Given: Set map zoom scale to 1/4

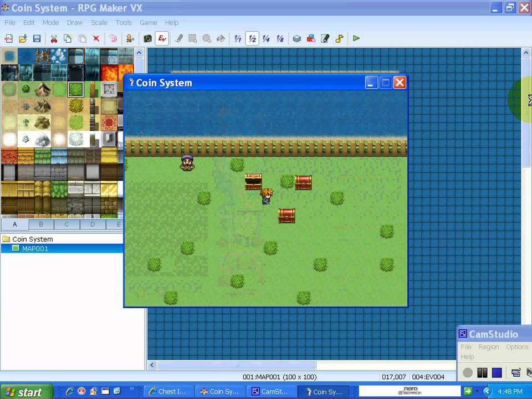Looking at the screenshot, I should tap(266, 38).
